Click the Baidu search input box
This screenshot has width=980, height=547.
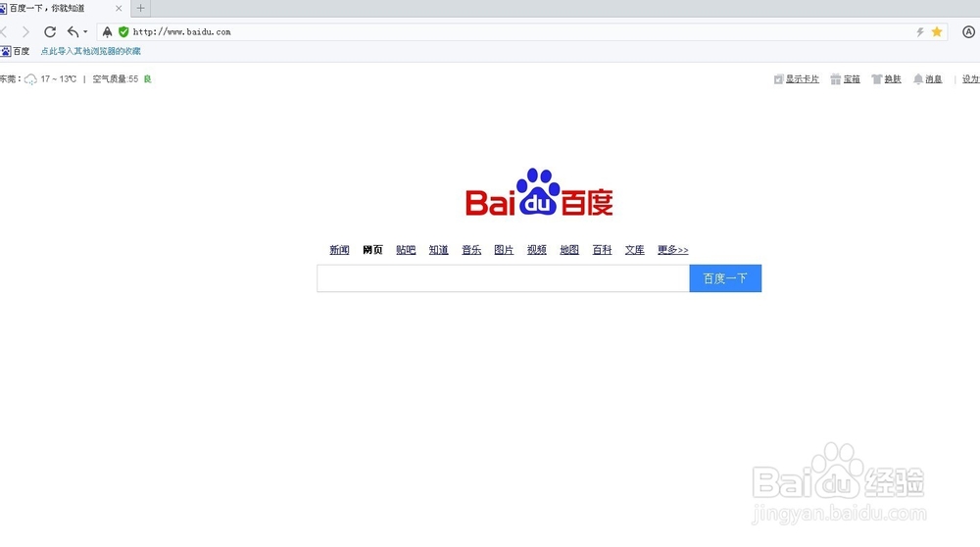click(503, 278)
